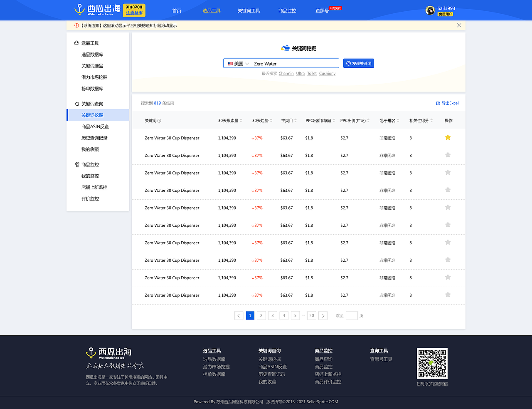This screenshot has width=532, height=409.
Task: Close the system notification bar
Action: [x=459, y=25]
